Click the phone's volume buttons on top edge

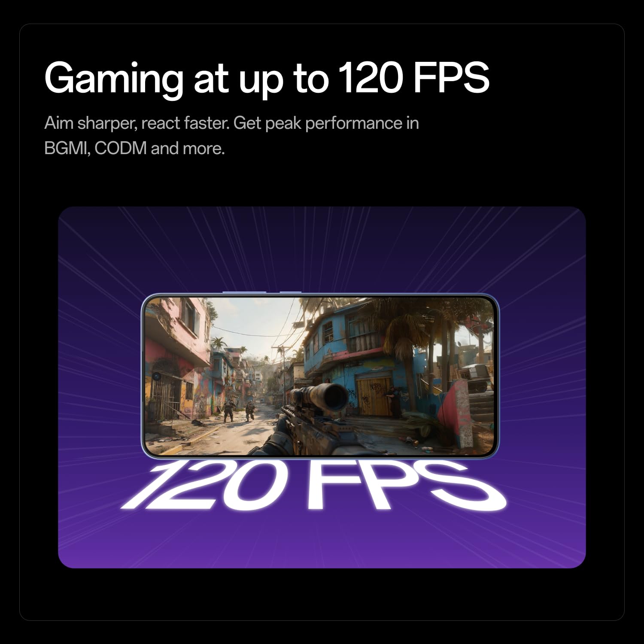click(262, 292)
